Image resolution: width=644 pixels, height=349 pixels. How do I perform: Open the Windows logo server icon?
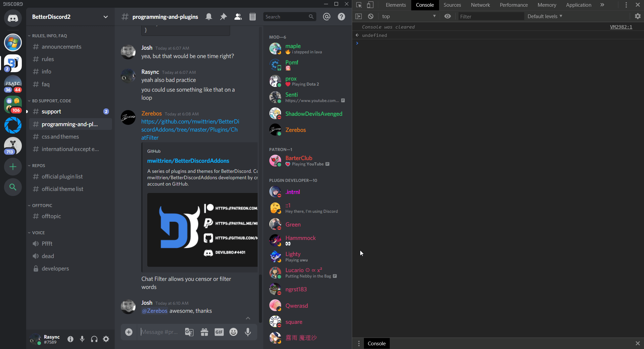13,43
